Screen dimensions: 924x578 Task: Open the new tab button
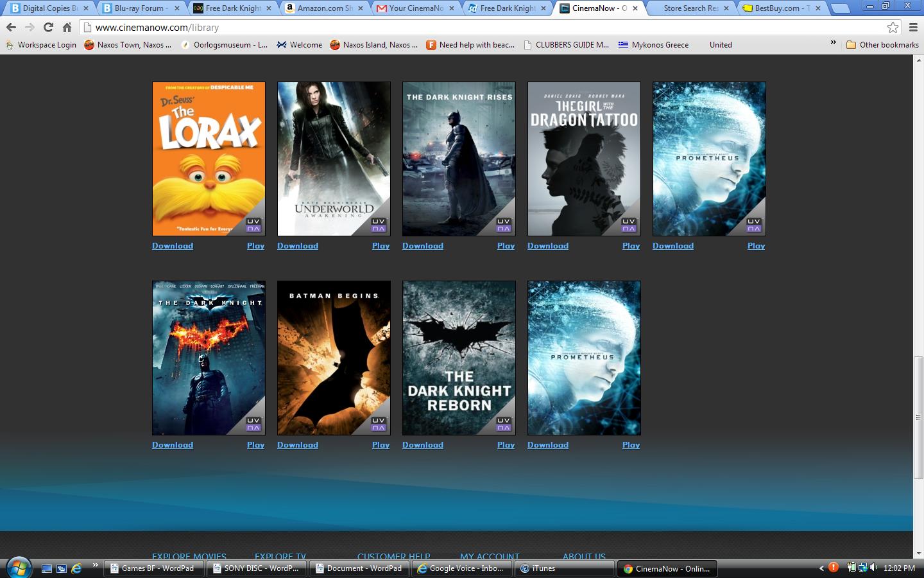(840, 8)
